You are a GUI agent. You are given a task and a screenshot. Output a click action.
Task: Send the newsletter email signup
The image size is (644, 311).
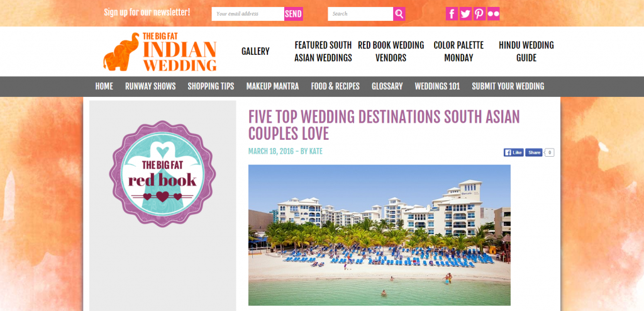point(294,14)
